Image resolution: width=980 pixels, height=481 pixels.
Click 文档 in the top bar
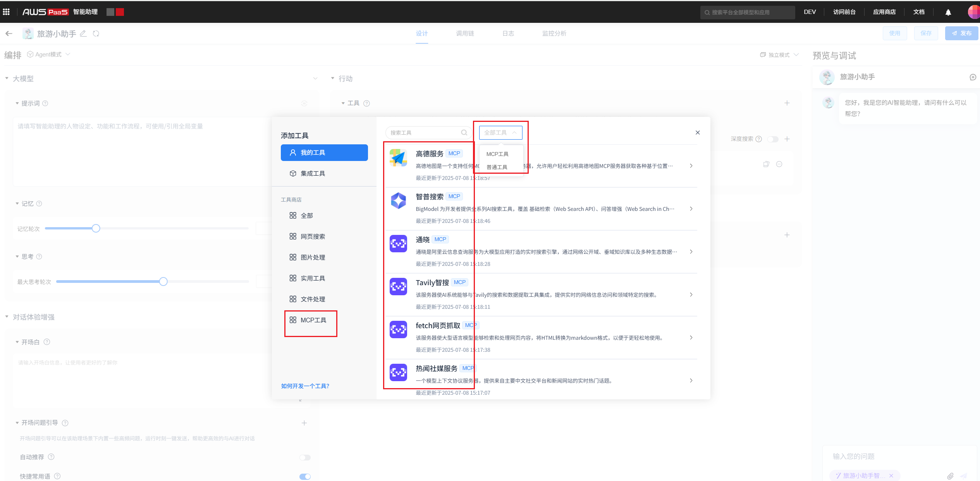pos(919,12)
